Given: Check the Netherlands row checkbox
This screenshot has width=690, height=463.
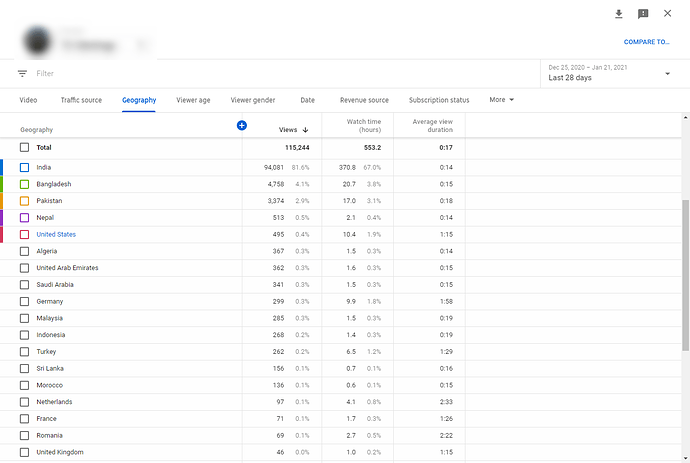Looking at the screenshot, I should click(x=25, y=402).
